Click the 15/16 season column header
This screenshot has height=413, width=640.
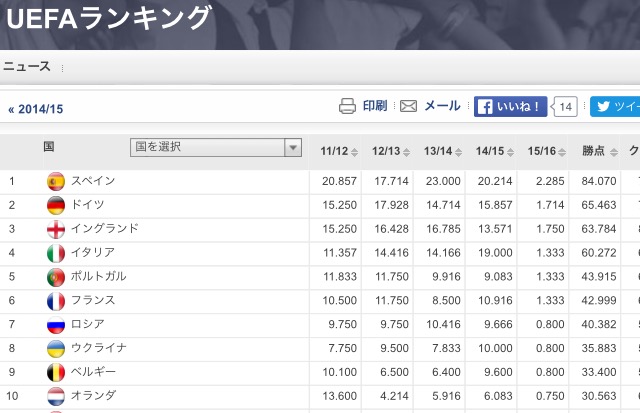point(541,151)
